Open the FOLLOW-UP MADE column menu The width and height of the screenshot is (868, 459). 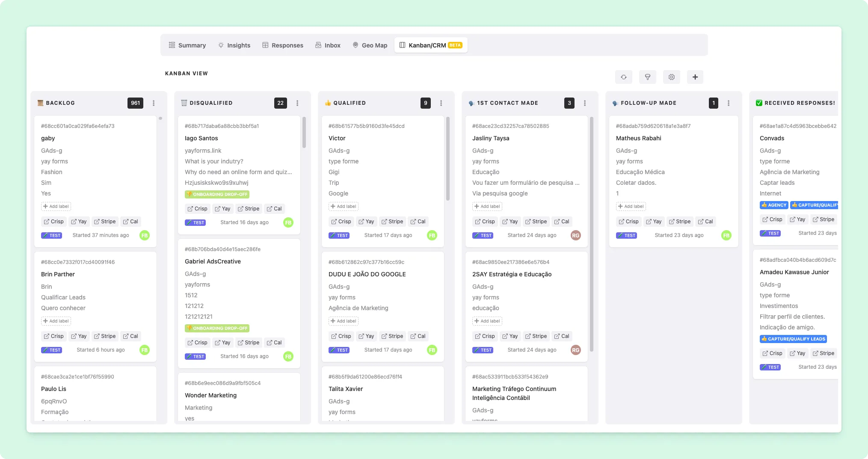click(x=729, y=103)
